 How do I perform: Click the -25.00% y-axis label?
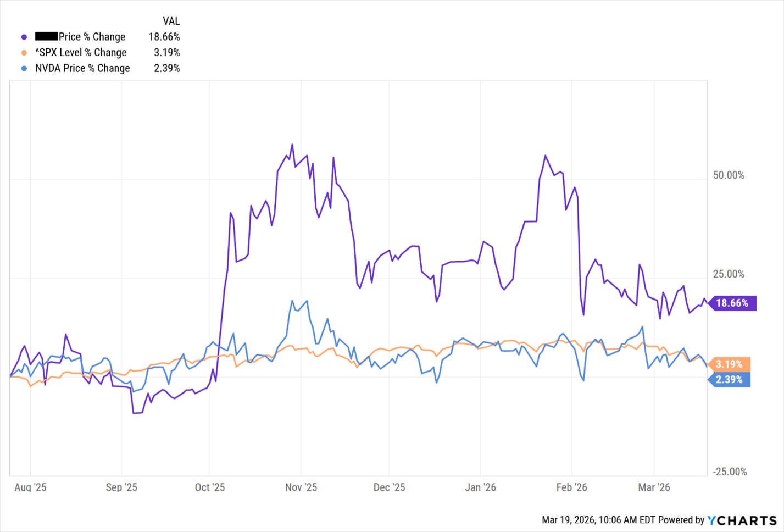pyautogui.click(x=730, y=472)
